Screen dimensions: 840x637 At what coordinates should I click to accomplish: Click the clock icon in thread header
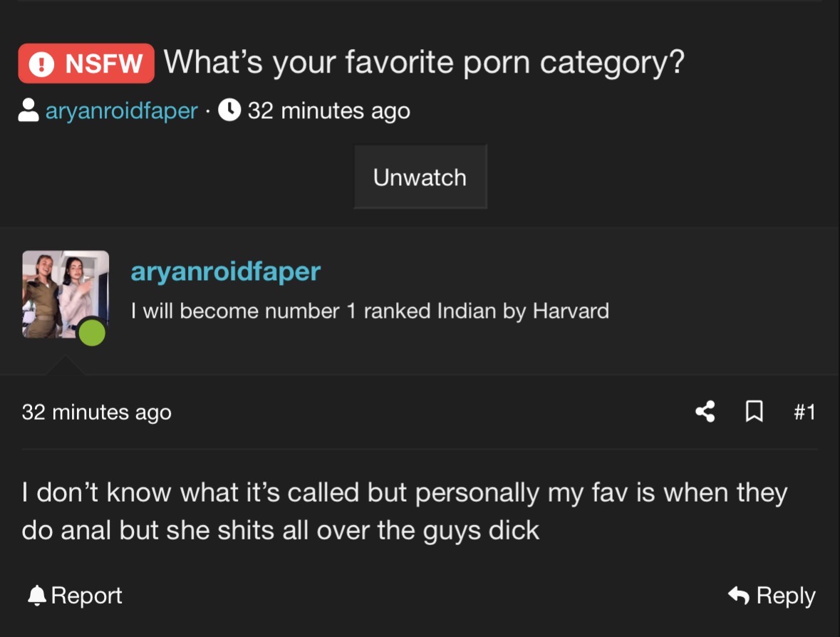tap(229, 110)
